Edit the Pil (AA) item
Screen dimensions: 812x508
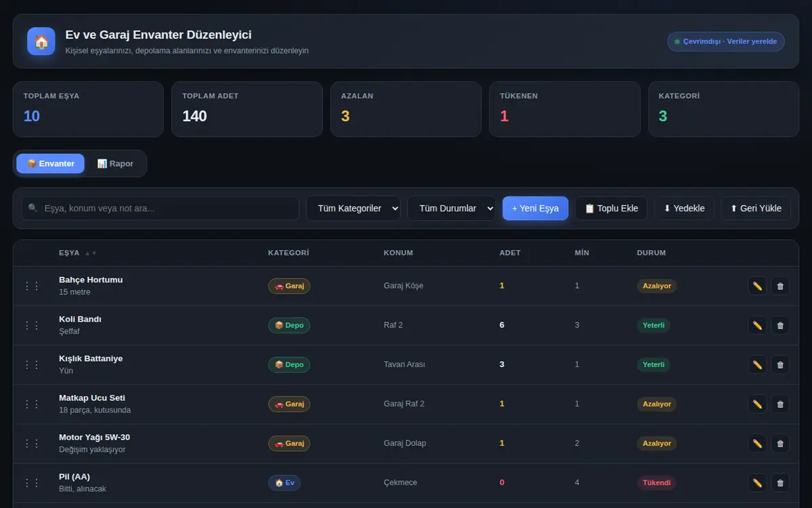[x=757, y=482]
